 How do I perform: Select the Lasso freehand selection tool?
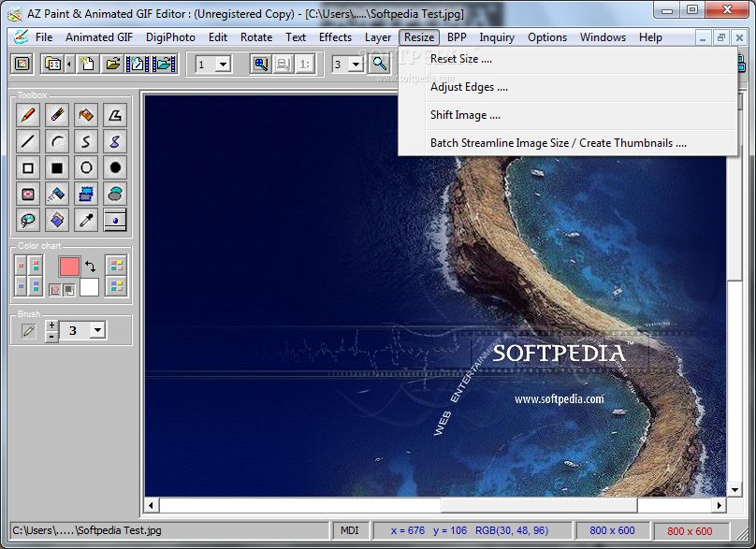28,221
